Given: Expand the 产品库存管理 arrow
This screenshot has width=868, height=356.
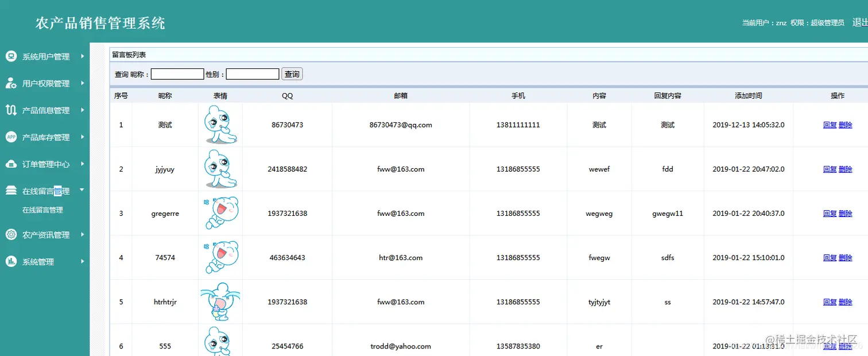Looking at the screenshot, I should (83, 137).
